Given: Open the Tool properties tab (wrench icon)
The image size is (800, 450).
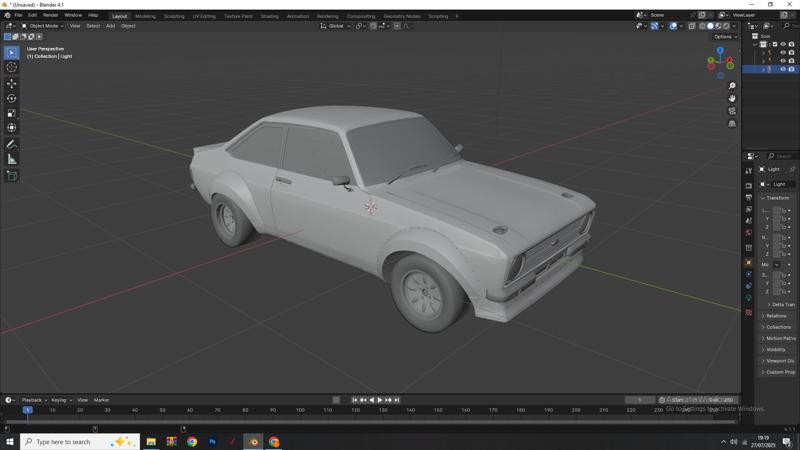Looking at the screenshot, I should pos(748,171).
